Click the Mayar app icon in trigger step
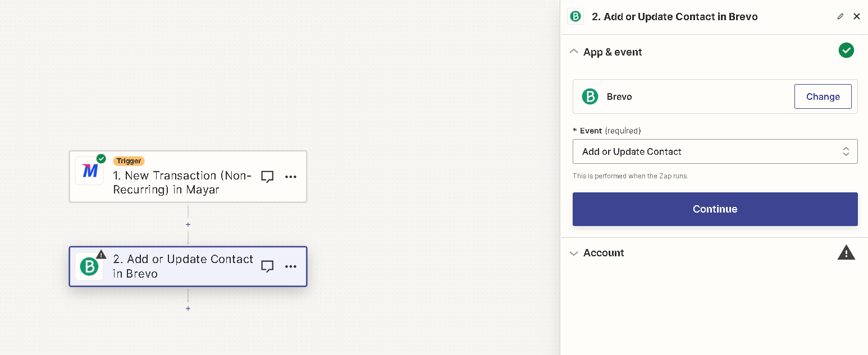The image size is (868, 355). coord(89,170)
